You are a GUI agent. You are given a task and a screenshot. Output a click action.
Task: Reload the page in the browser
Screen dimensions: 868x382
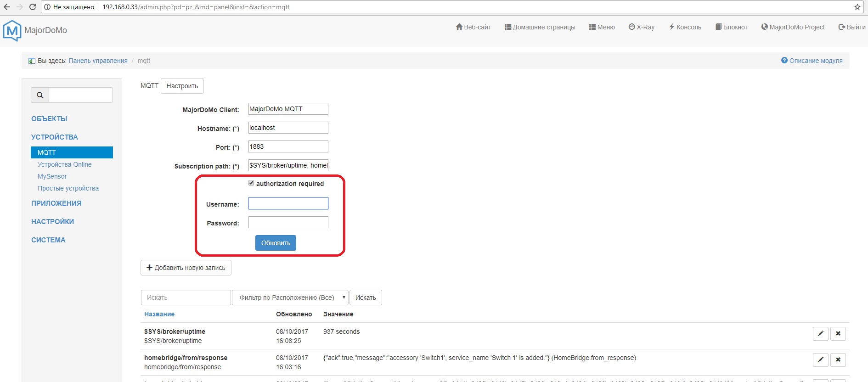(x=33, y=7)
